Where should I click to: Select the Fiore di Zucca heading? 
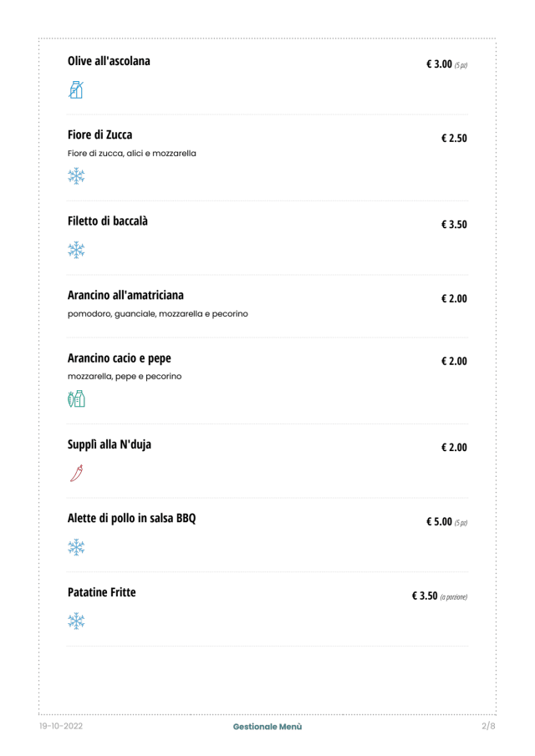[99, 135]
